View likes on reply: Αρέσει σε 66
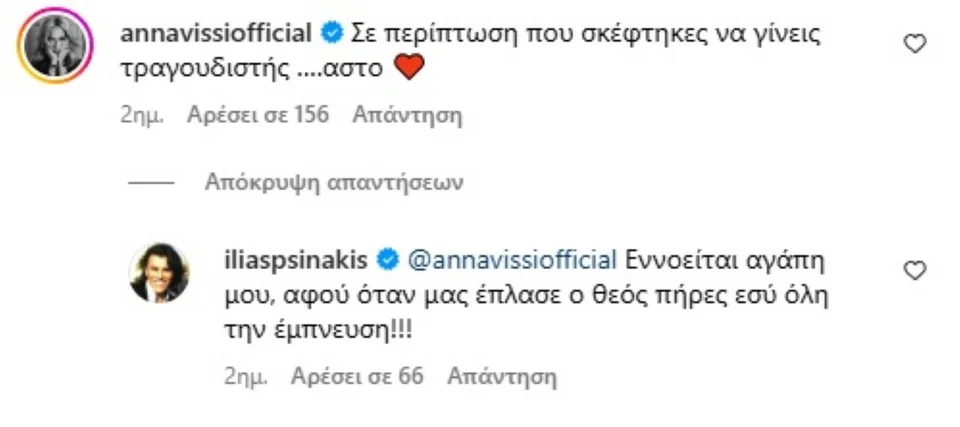This screenshot has width=960, height=427. 357,377
